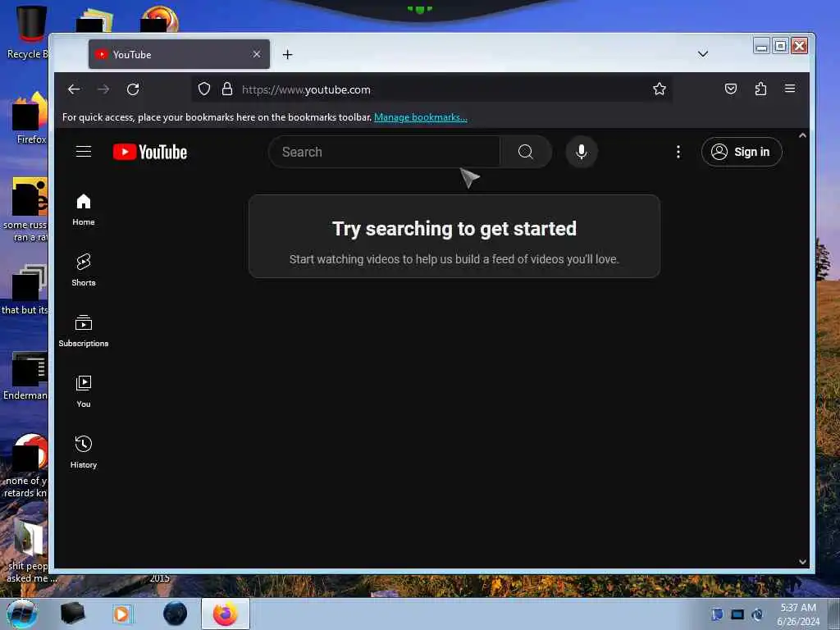Open Firefox extensions puzzle icon
The width and height of the screenshot is (840, 630).
click(x=760, y=89)
